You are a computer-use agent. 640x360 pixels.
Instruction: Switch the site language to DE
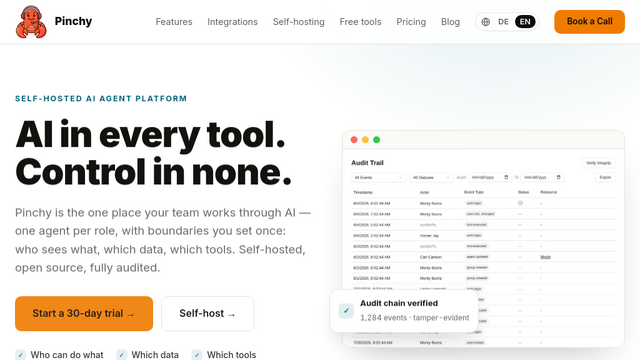pyautogui.click(x=503, y=22)
